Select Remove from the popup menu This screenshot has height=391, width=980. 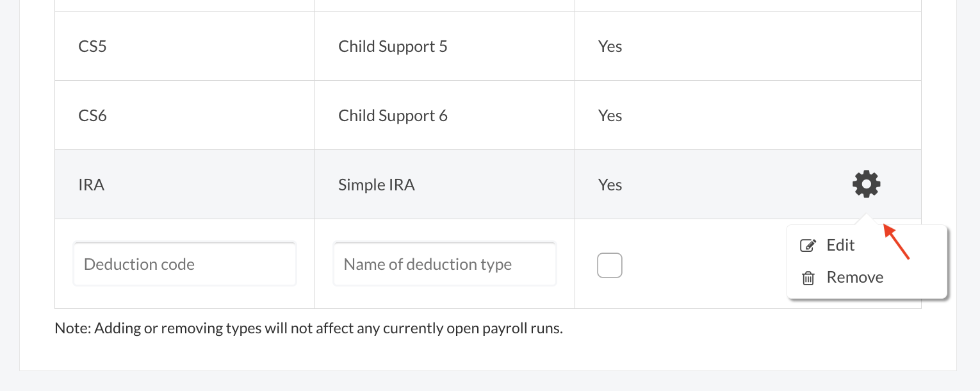click(854, 278)
